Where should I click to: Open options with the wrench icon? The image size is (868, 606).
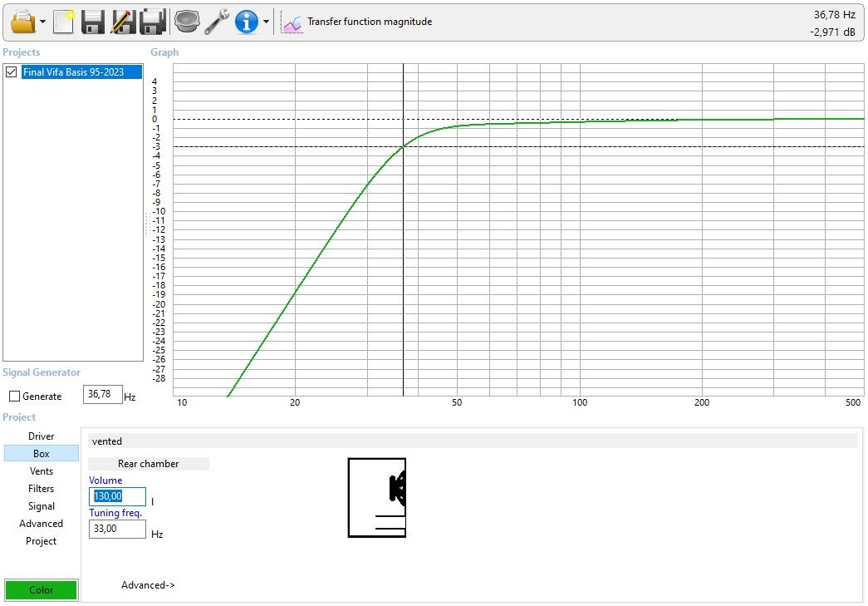click(x=217, y=22)
